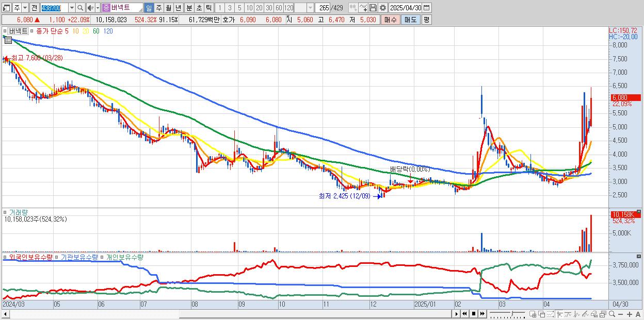644x320 pixels.
Task: Click the candle count field showing 265
Action: (323, 8)
